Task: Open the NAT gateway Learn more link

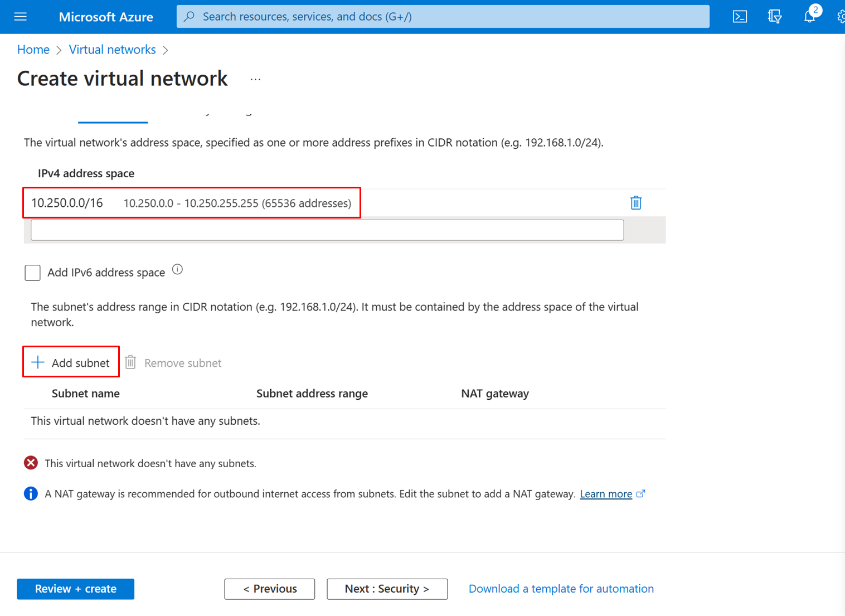Action: (x=606, y=493)
